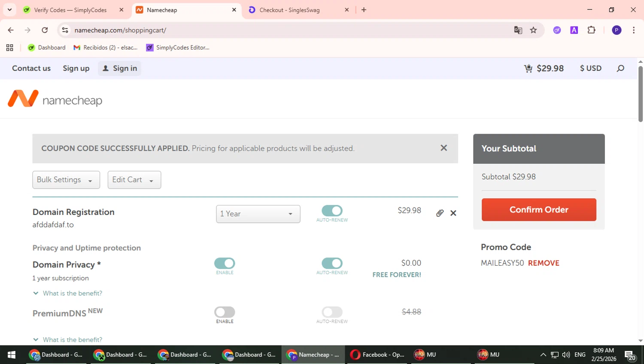Toggle Auto-Renew for Domain Privacy

point(332,263)
